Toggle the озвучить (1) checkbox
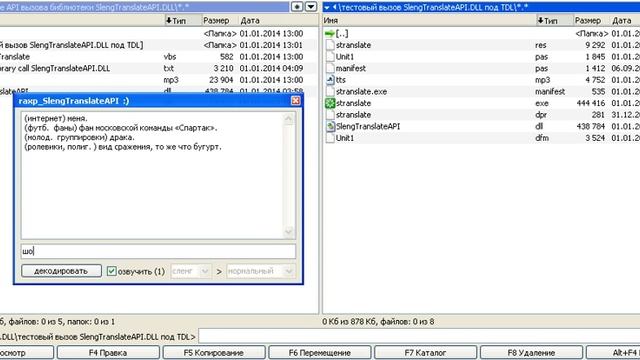640x360 pixels. coord(111,271)
